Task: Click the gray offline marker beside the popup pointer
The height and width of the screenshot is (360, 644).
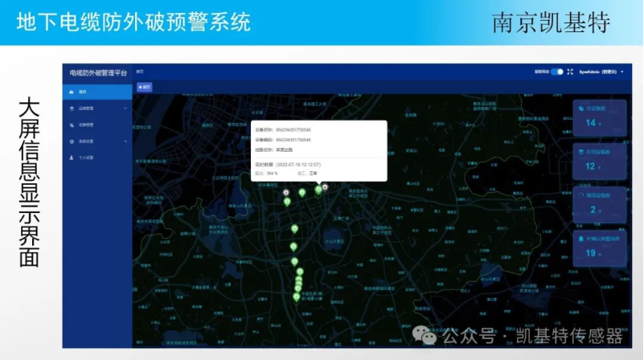Action: point(325,187)
